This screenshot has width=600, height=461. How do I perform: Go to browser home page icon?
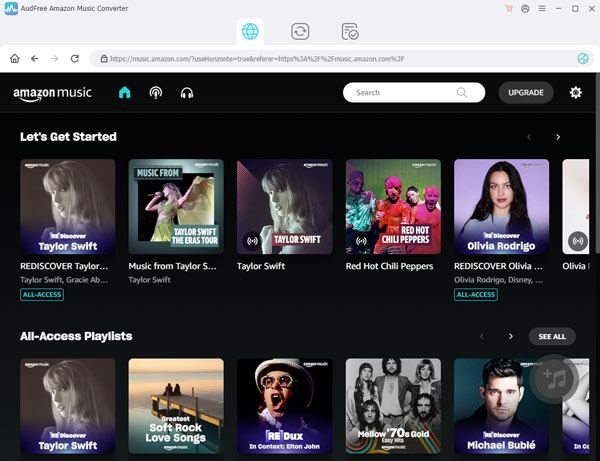15,59
